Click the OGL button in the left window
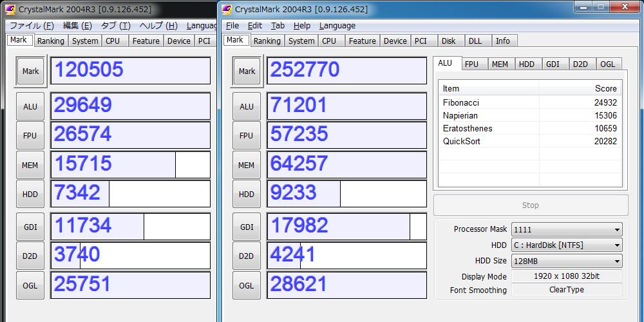The height and width of the screenshot is (322, 644). (x=30, y=286)
